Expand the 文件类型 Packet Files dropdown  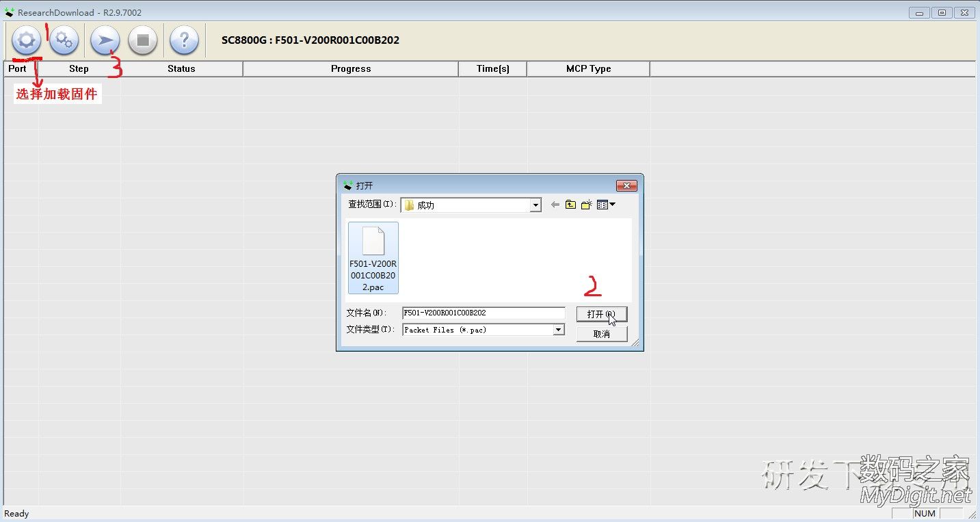tap(559, 330)
